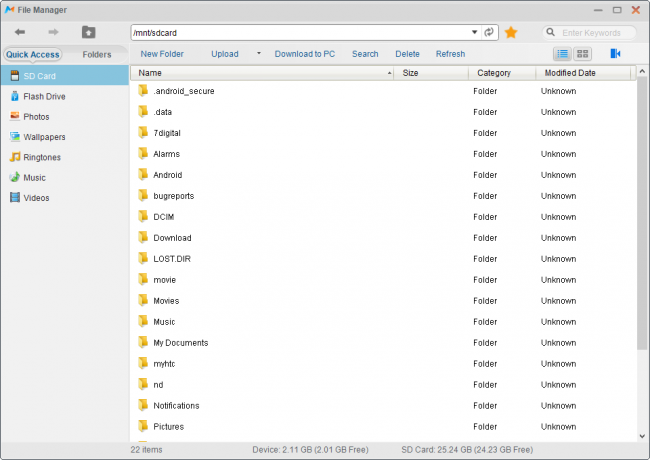Sort by the Name column header

tap(262, 73)
